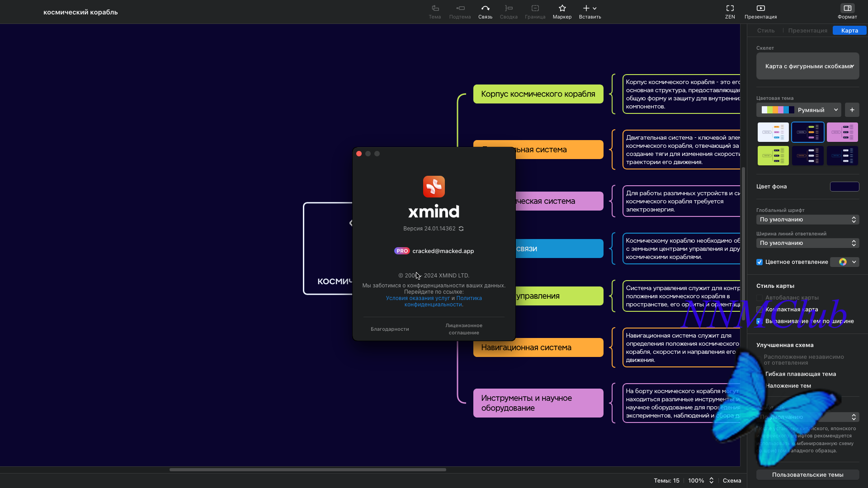Select the Связь relationship tool
868x488 pixels.
485,12
